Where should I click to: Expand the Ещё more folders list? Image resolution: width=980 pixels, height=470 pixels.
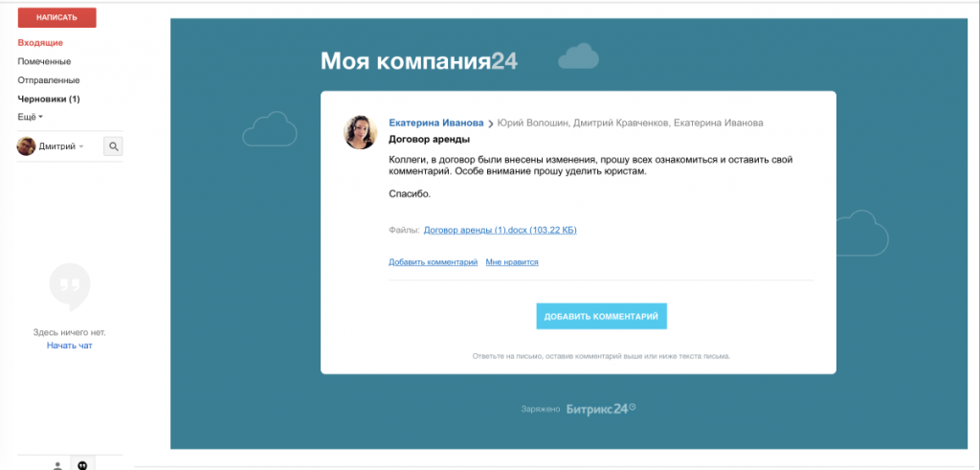click(x=30, y=117)
